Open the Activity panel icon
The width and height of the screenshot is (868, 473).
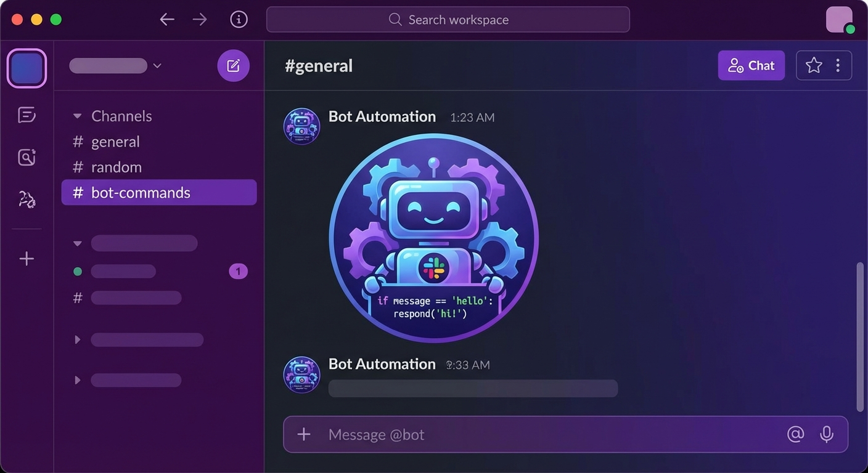coord(27,157)
